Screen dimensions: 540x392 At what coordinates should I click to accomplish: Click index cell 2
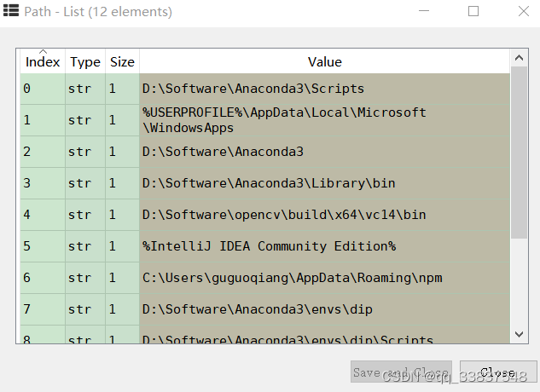(x=43, y=152)
